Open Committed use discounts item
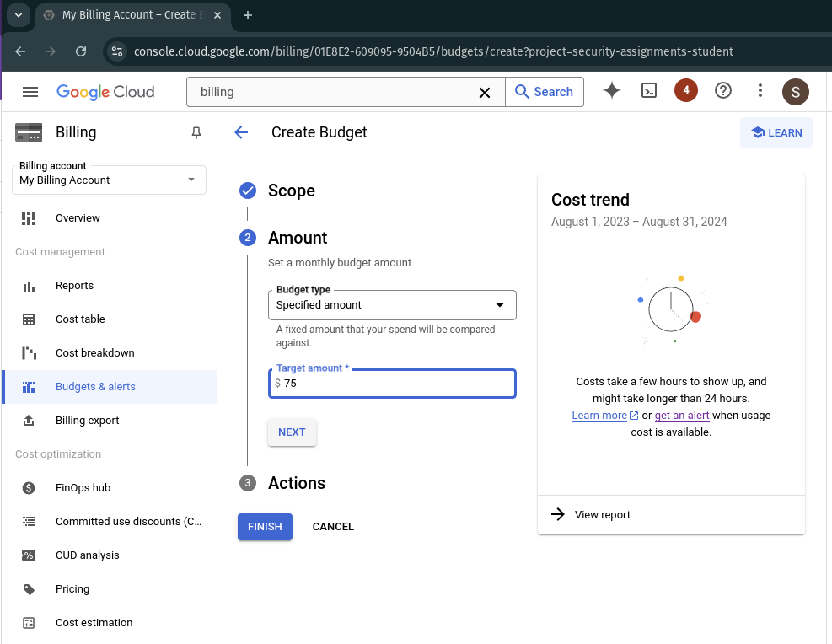832x644 pixels. (109, 522)
